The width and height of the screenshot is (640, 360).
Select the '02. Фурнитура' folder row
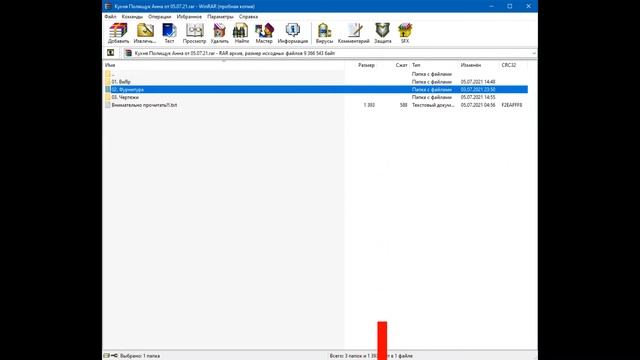[x=316, y=89]
